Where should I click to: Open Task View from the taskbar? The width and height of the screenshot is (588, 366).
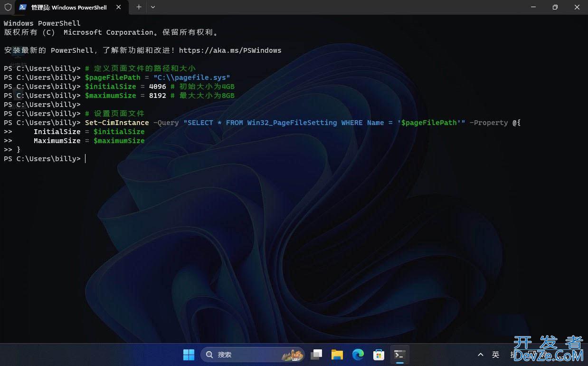click(x=316, y=355)
